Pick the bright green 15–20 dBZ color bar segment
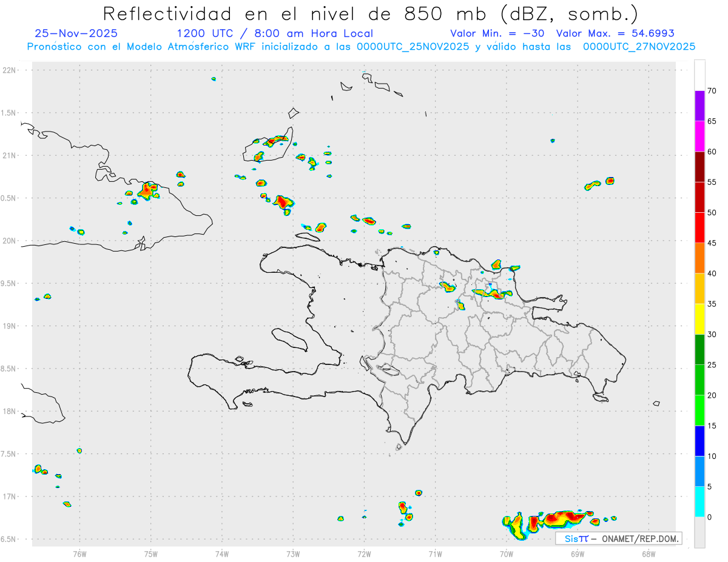Screen dimensions: 728x562 coord(699,410)
